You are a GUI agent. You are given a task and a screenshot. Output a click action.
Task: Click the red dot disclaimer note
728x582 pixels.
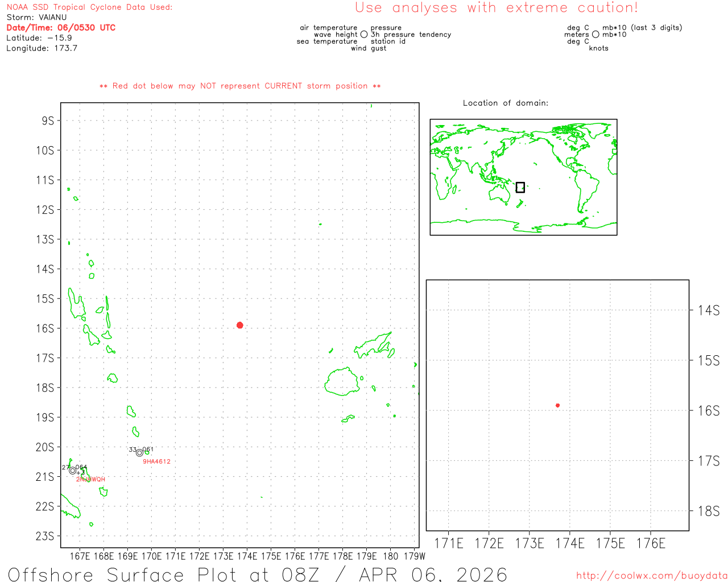240,86
